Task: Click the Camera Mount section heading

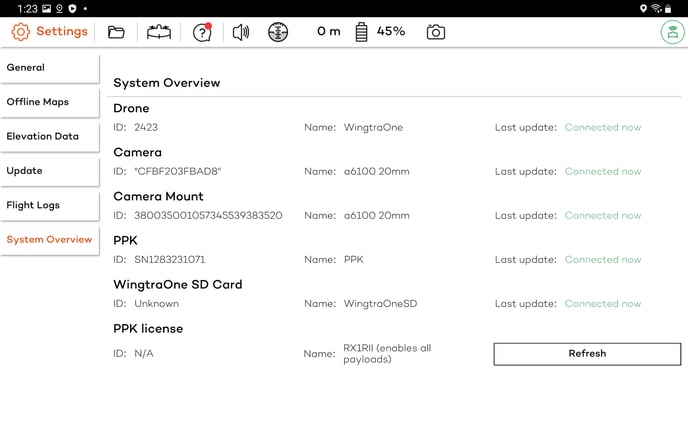Action: 158,196
